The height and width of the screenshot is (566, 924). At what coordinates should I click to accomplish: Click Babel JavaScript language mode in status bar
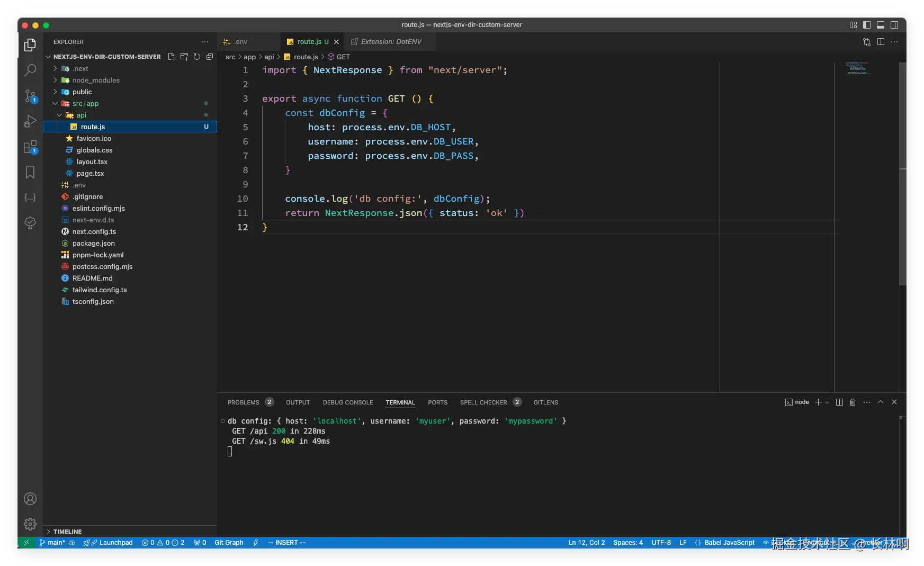point(729,543)
